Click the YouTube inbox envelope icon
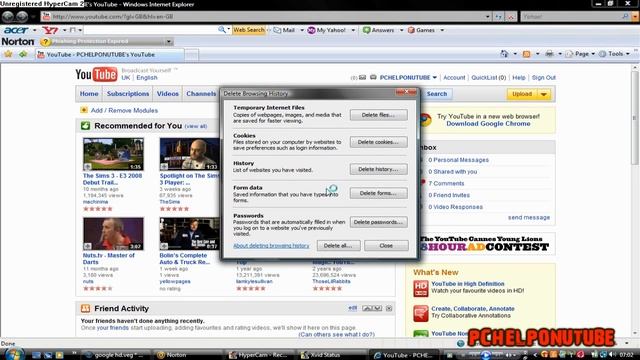The image size is (640, 360). coord(362,78)
